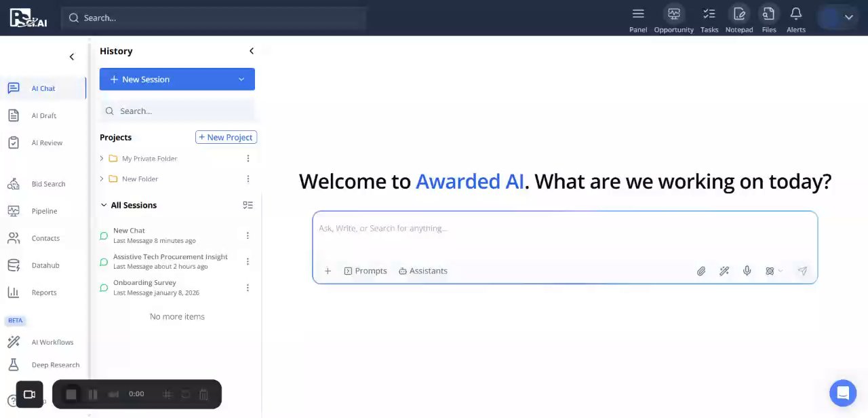Click the plus icon in chat box
868x418 pixels.
[x=328, y=271]
